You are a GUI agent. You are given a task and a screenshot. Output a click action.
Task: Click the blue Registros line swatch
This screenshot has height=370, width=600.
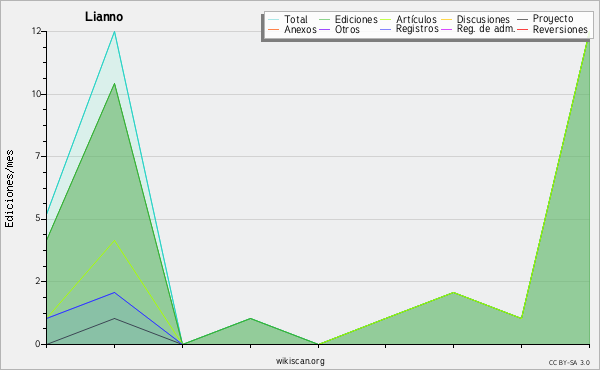pyautogui.click(x=386, y=29)
